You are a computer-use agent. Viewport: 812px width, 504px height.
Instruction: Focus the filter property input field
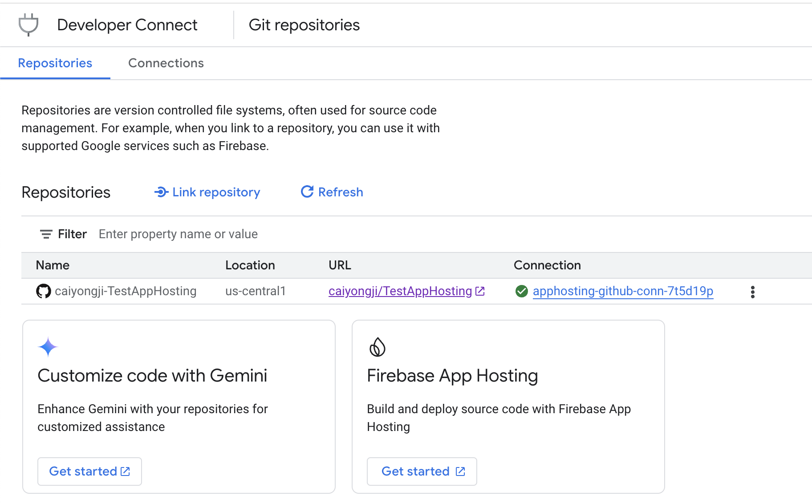click(178, 234)
